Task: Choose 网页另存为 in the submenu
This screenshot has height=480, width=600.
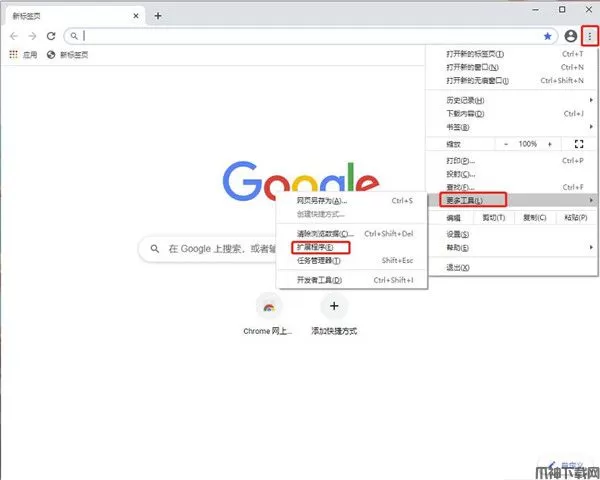Action: [352, 201]
